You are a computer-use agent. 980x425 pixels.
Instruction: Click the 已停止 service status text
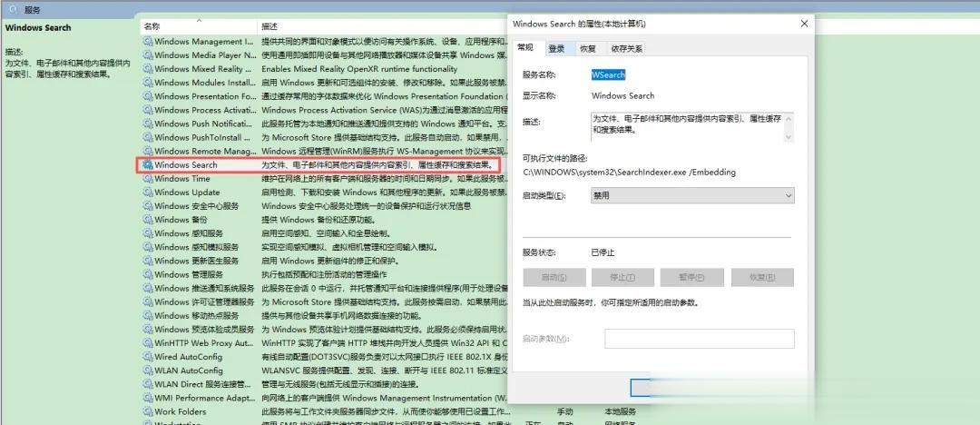[x=603, y=252]
